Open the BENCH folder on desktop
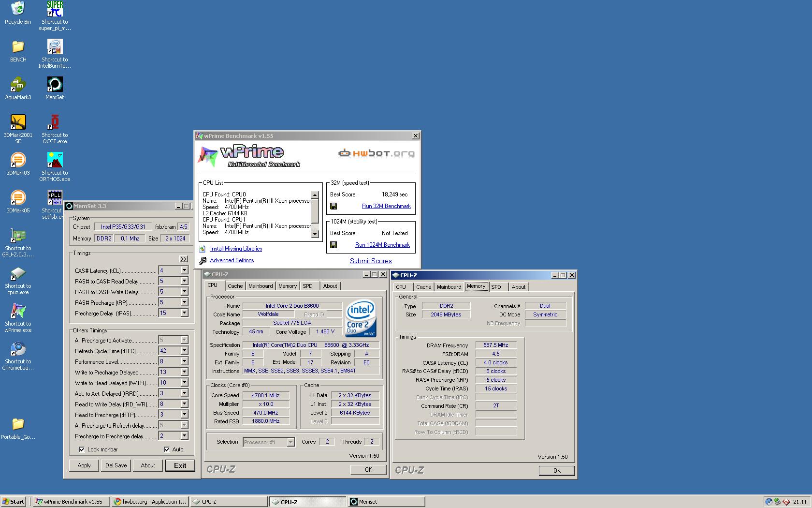This screenshot has width=812, height=508. pyautogui.click(x=18, y=46)
